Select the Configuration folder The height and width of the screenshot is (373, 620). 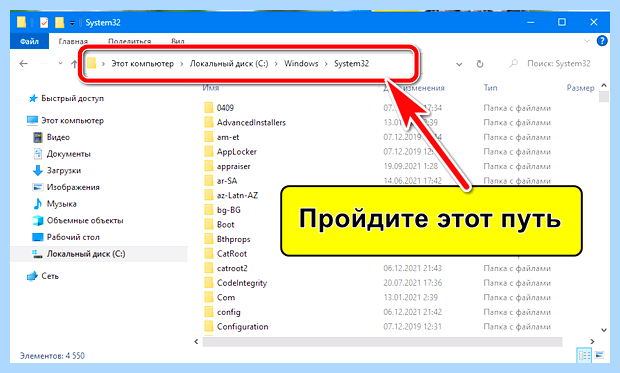tap(242, 326)
